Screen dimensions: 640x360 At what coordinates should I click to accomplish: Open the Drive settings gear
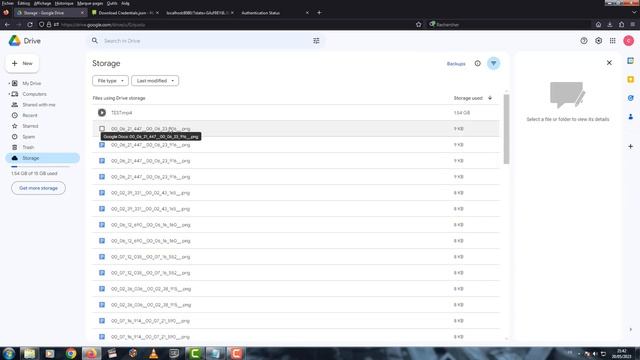tap(598, 41)
